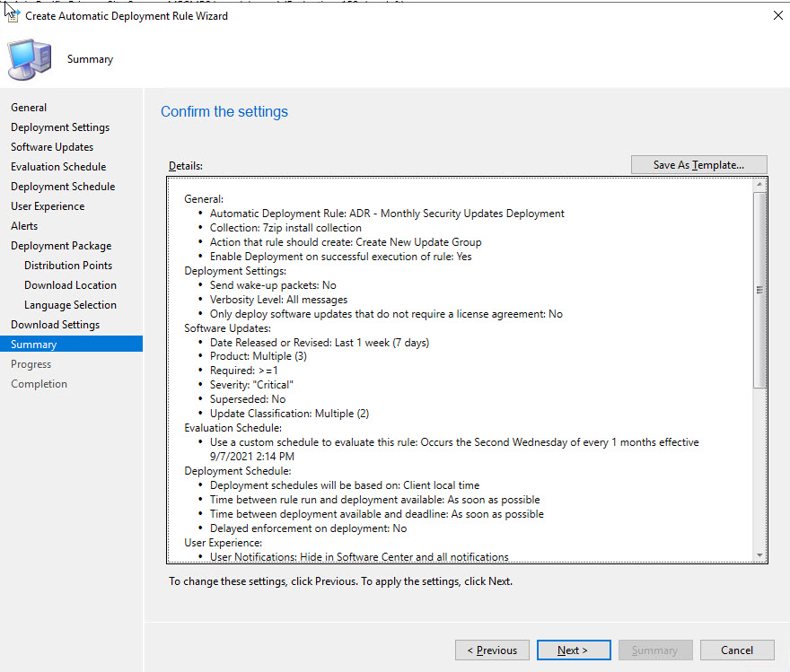Select Software Updates in sidebar
Viewport: 790px width, 672px height.
click(x=52, y=147)
